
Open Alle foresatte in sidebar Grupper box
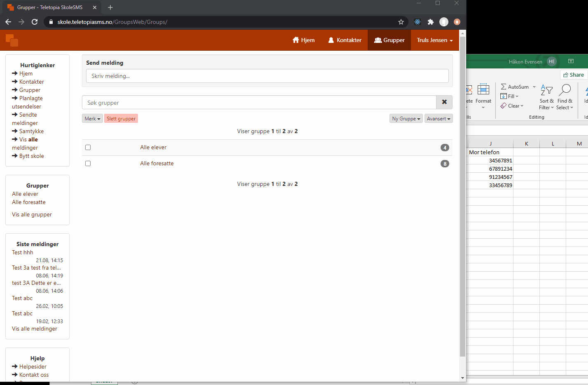(x=29, y=202)
